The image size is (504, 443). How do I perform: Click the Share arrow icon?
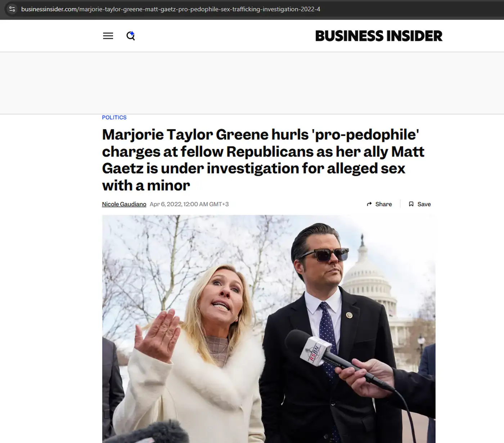tap(369, 204)
